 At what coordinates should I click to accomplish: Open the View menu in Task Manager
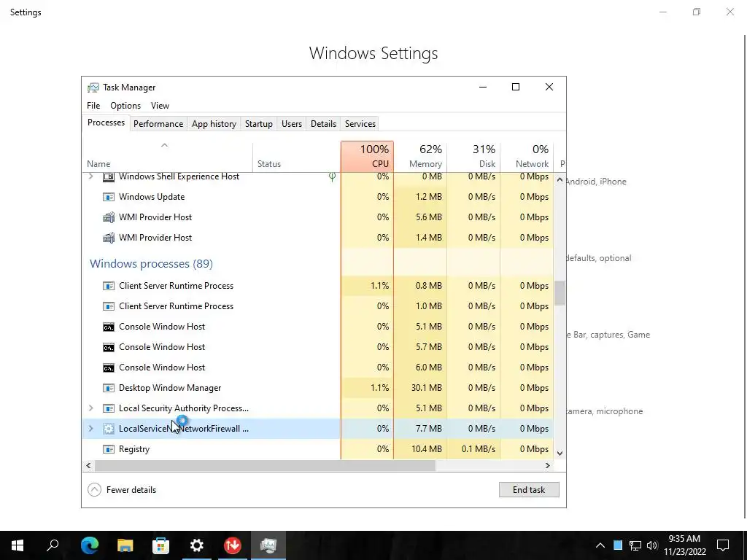160,106
